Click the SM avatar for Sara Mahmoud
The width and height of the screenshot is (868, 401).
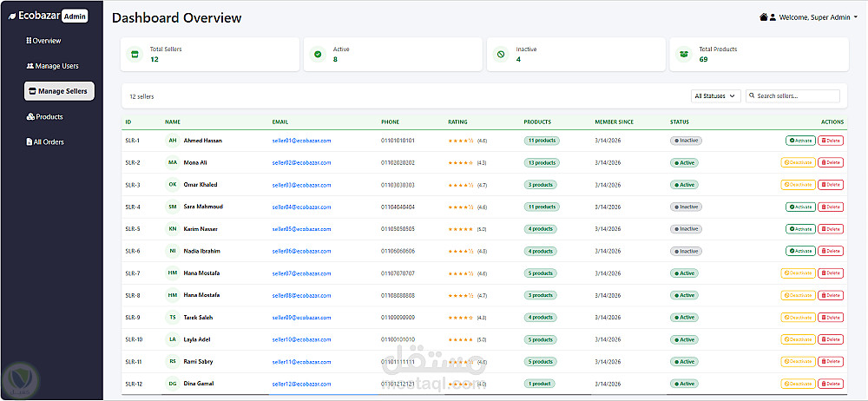173,207
